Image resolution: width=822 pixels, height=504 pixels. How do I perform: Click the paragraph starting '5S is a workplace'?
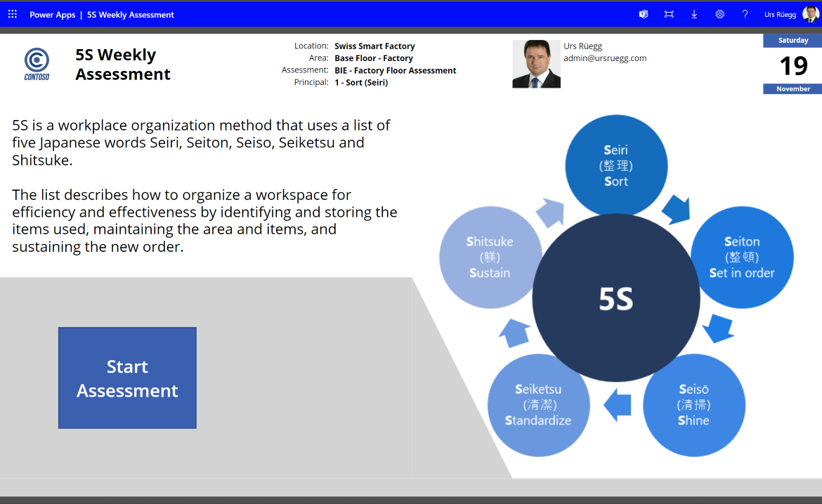pyautogui.click(x=202, y=142)
